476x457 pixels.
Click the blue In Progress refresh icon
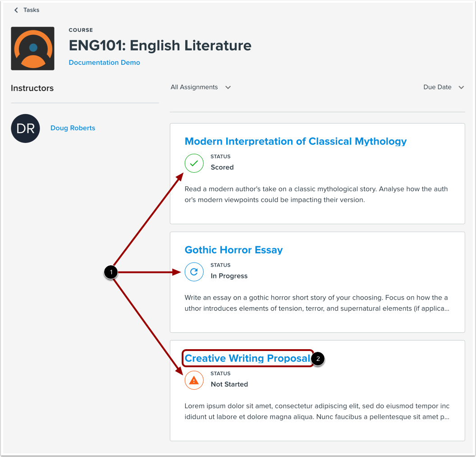(x=194, y=272)
